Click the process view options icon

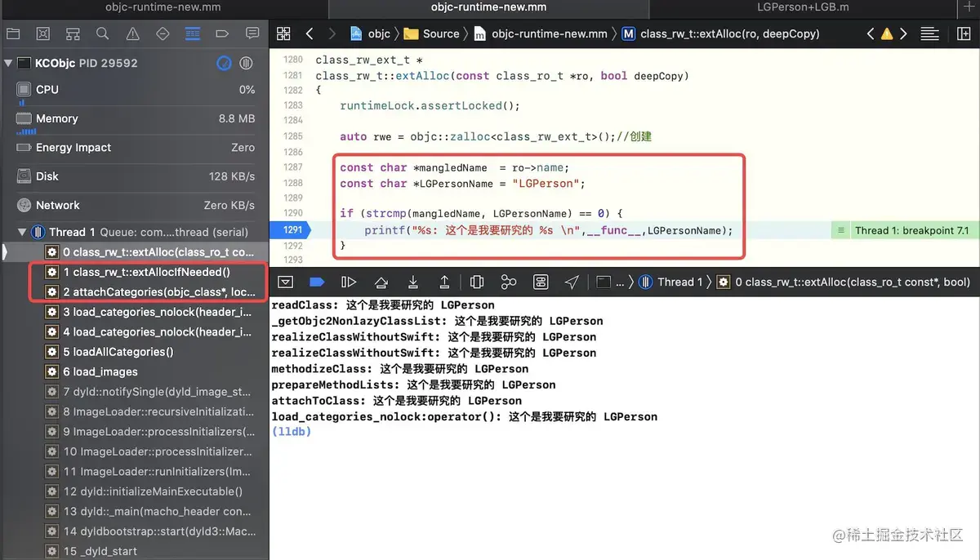tap(246, 63)
